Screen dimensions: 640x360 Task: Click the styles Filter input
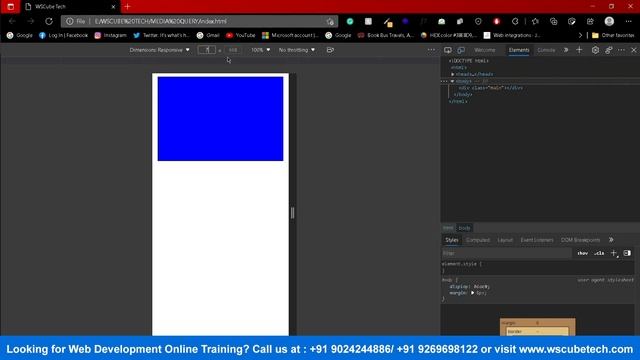(x=506, y=253)
